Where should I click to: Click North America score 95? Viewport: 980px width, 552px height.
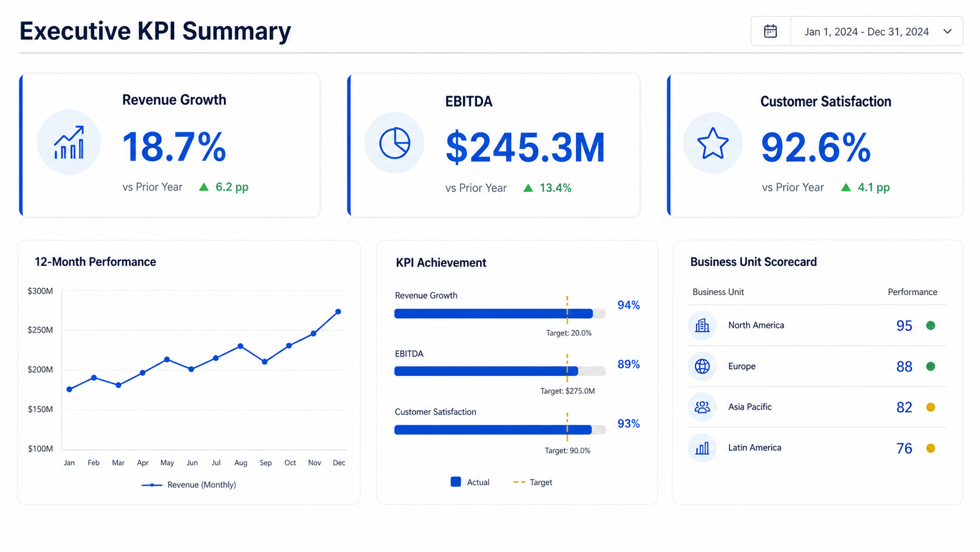(x=904, y=326)
